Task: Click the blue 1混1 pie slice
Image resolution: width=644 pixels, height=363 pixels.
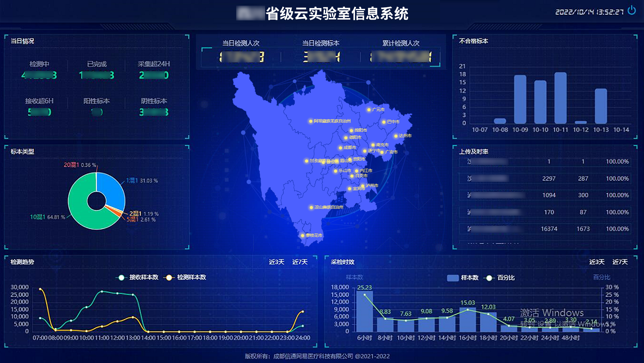Action: [x=113, y=190]
